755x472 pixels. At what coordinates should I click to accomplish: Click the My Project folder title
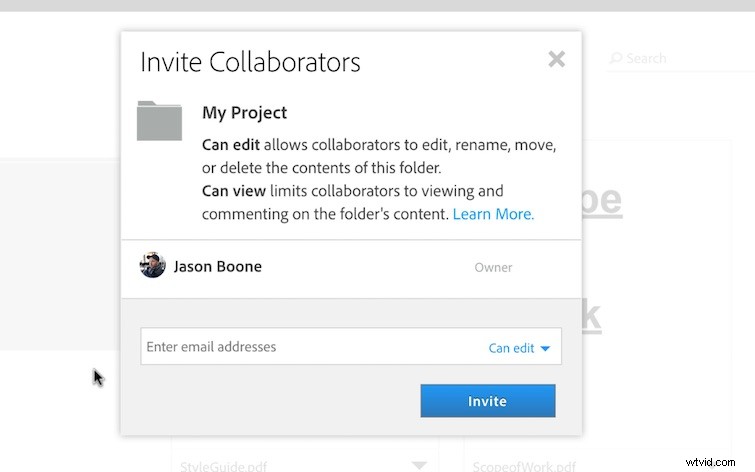(x=245, y=113)
